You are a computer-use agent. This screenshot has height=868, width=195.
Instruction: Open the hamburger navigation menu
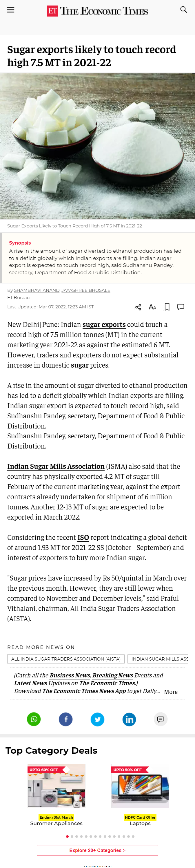click(10, 10)
